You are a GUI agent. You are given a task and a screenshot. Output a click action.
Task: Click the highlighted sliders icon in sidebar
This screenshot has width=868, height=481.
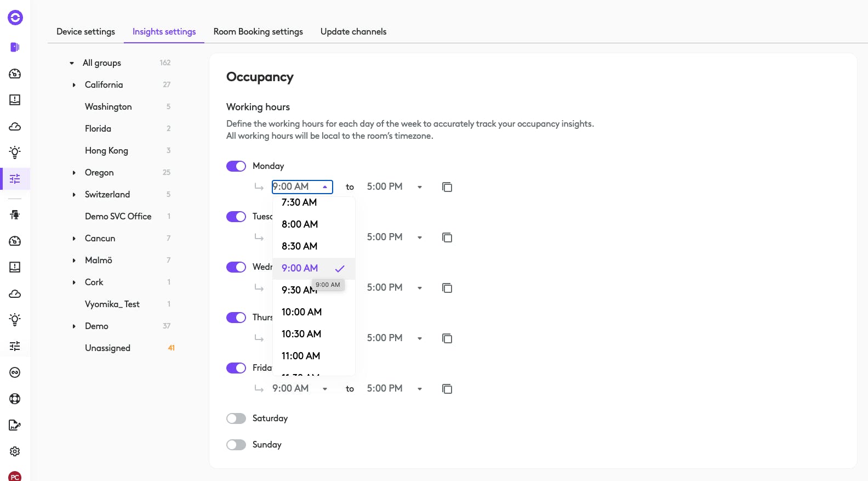(15, 179)
